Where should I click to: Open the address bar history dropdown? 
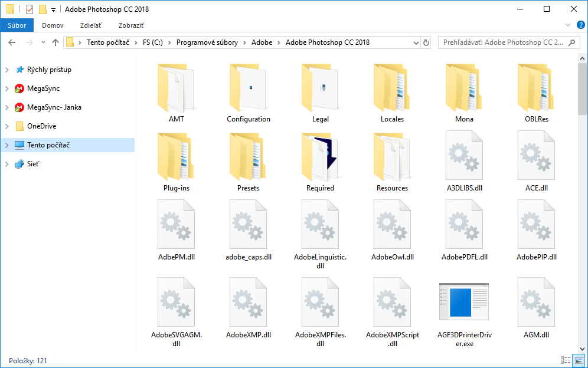[415, 42]
